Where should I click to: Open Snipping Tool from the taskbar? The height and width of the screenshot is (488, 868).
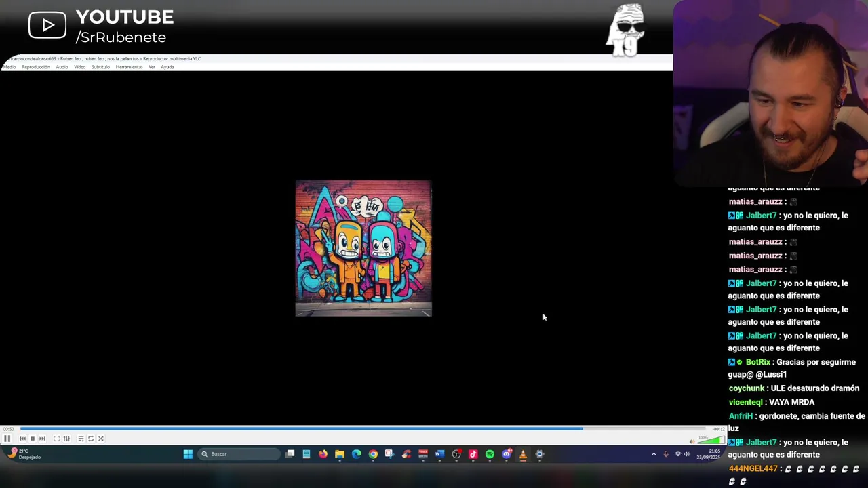coord(389,454)
